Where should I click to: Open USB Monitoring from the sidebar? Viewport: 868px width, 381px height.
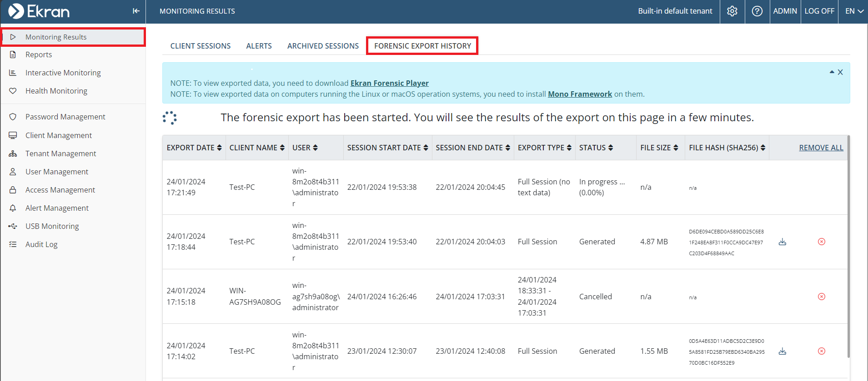(x=52, y=226)
